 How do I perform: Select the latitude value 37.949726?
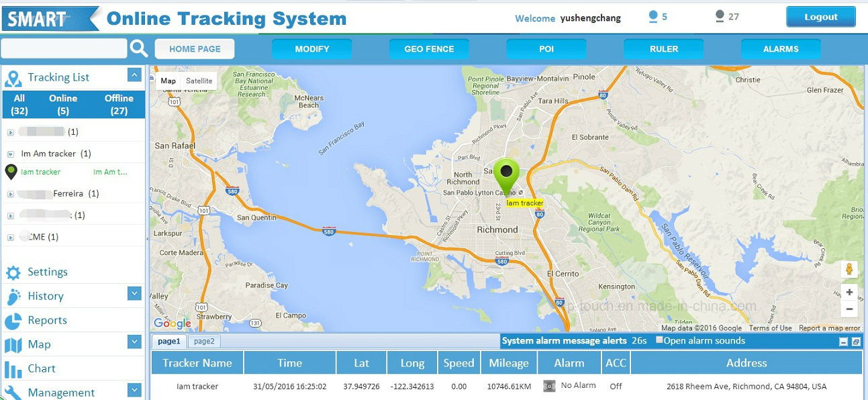tap(361, 387)
